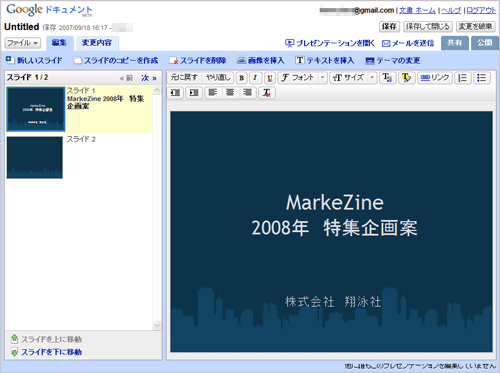Apply a numbered list
The image size is (500, 373).
pos(463,78)
